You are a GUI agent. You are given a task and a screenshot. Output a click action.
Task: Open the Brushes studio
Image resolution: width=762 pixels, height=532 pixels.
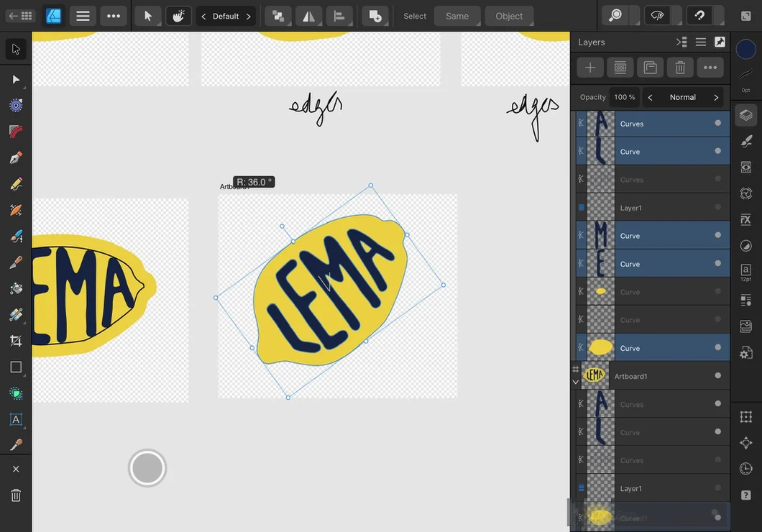pos(746,142)
